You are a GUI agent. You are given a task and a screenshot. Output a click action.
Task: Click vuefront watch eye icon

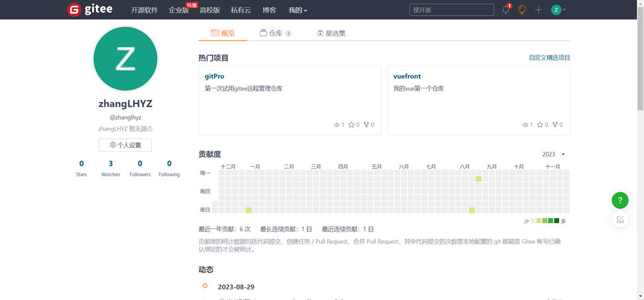(x=525, y=125)
